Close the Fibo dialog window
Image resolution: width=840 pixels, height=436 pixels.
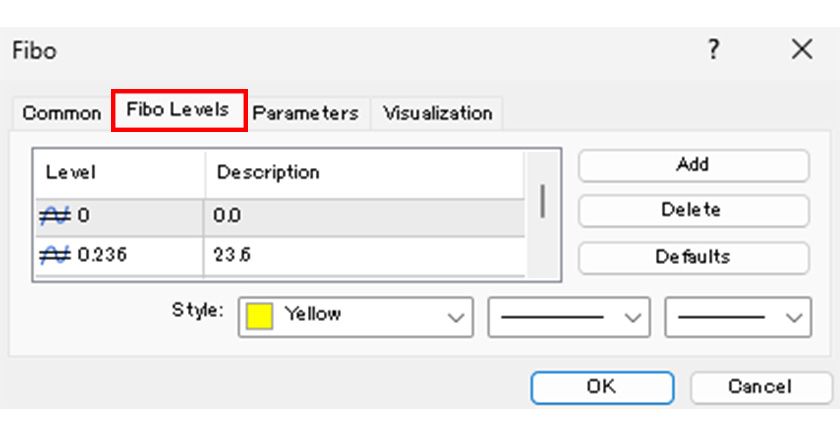[x=802, y=50]
